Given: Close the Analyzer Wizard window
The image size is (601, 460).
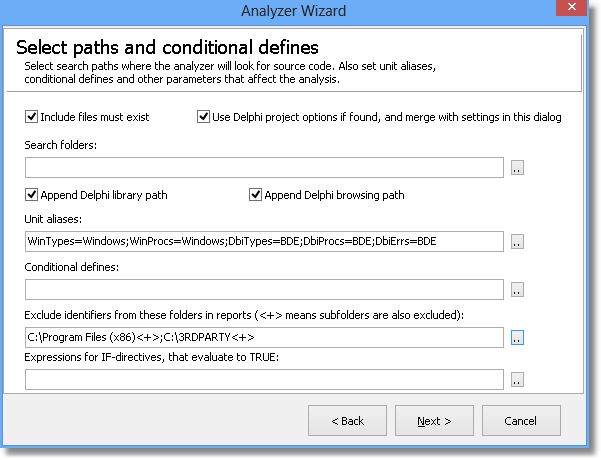Looking at the screenshot, I should point(571,7).
